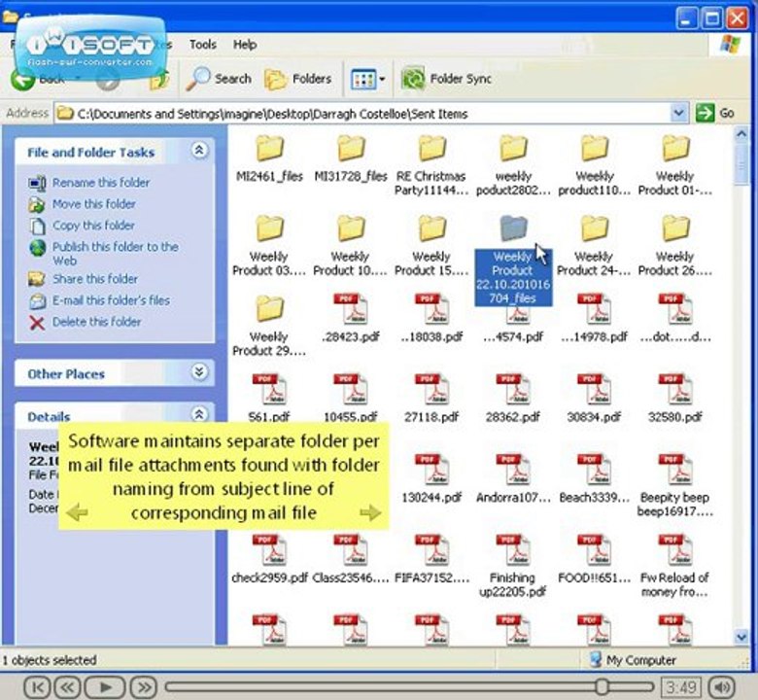
Task: Click scrollbar down arrow in file list
Action: (x=741, y=636)
